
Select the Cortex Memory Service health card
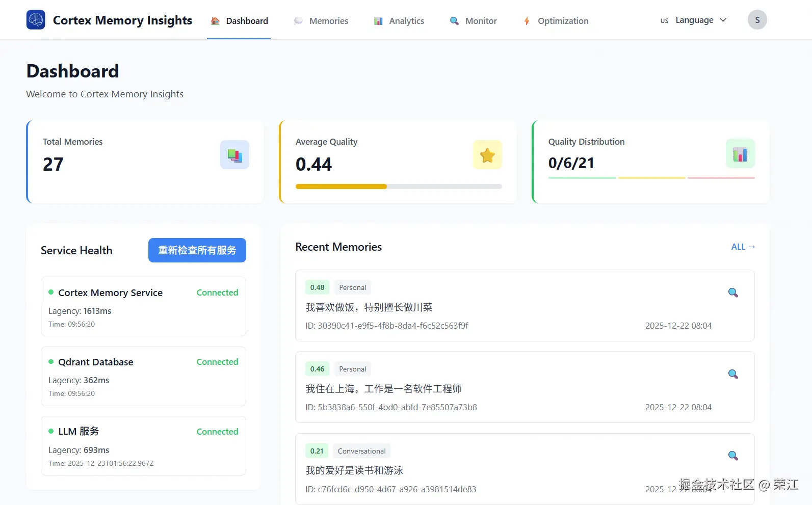click(x=143, y=306)
